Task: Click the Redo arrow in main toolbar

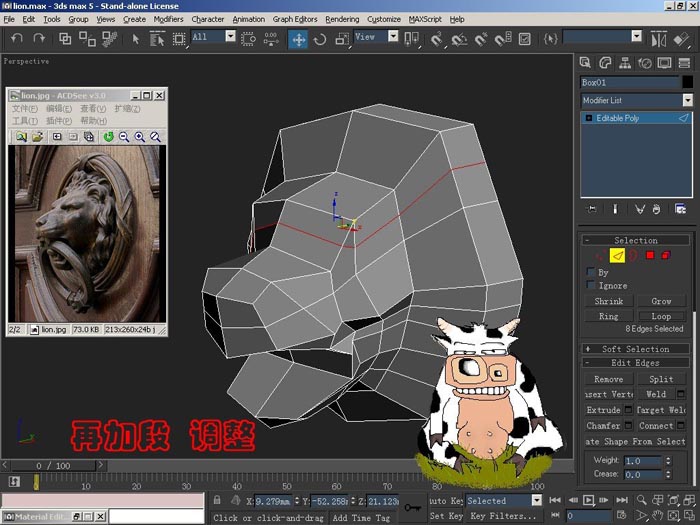Action: pyautogui.click(x=39, y=39)
